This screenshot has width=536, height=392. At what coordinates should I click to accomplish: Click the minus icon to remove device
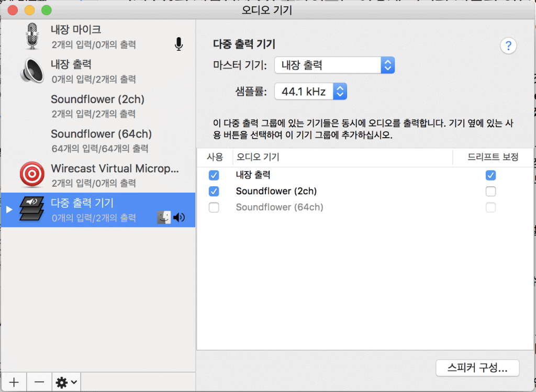pos(39,382)
